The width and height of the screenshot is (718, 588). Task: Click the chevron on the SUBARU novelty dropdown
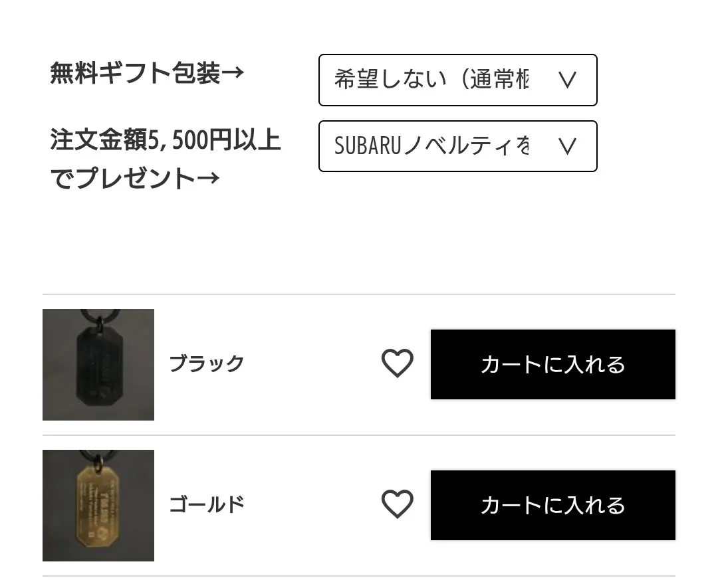point(566,146)
